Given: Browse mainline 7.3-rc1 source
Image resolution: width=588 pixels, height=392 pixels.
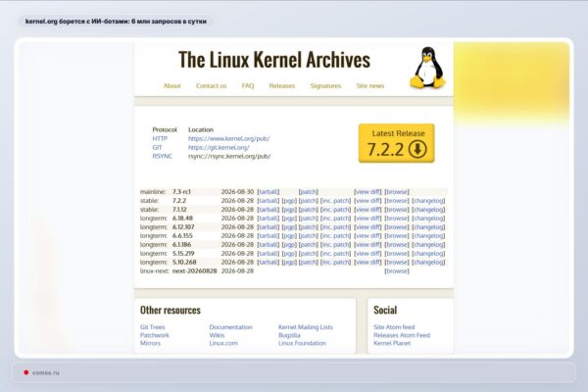Looking at the screenshot, I should (397, 192).
